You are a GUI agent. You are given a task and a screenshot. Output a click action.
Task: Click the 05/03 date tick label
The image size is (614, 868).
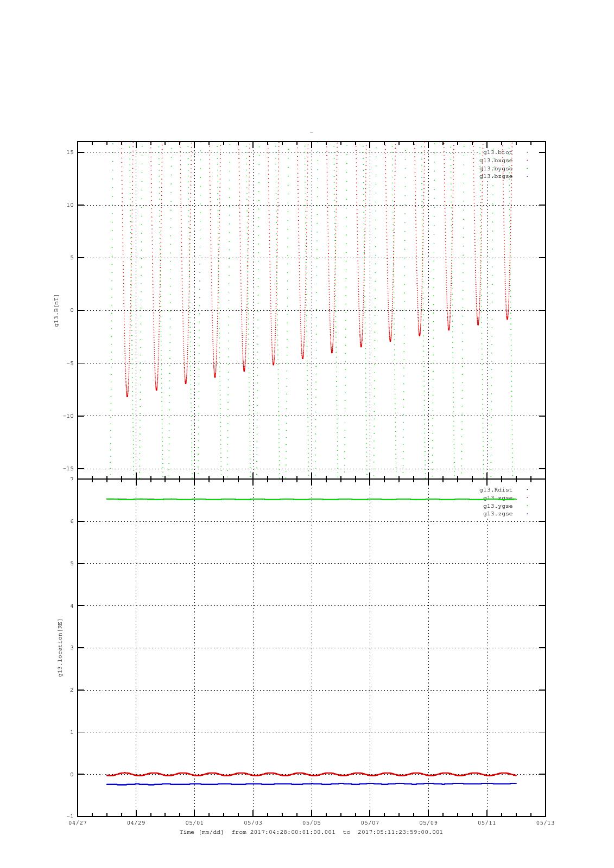253,823
